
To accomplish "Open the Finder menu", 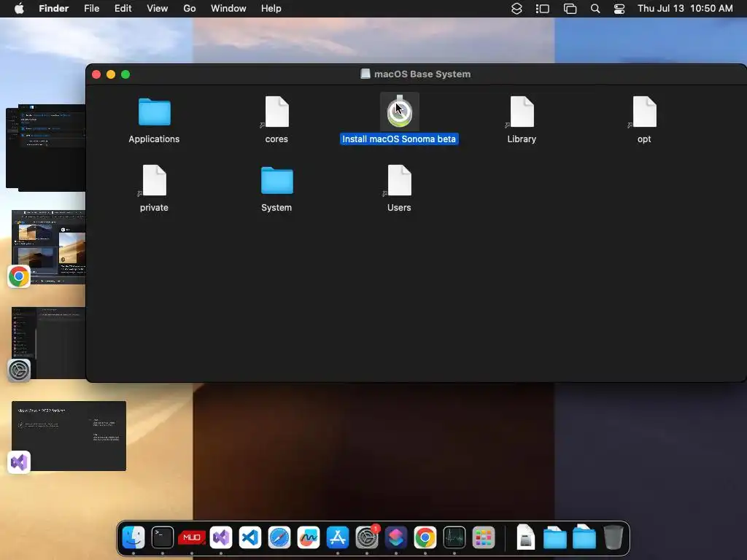I will [54, 8].
